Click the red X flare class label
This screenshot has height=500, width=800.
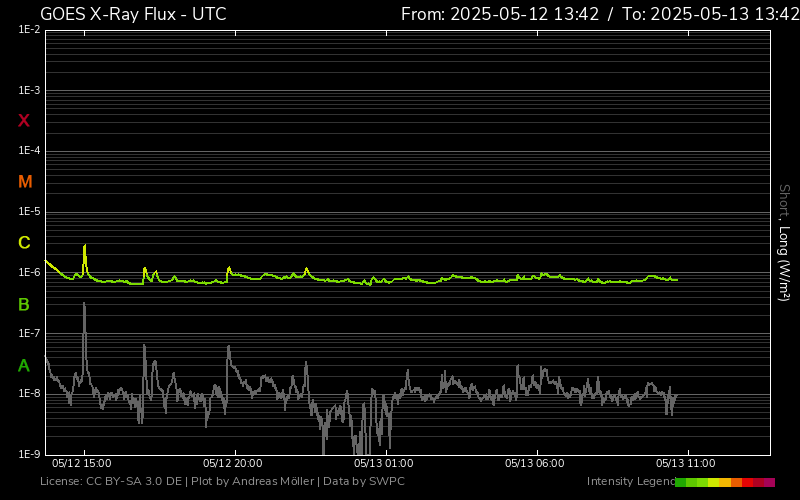point(24,121)
